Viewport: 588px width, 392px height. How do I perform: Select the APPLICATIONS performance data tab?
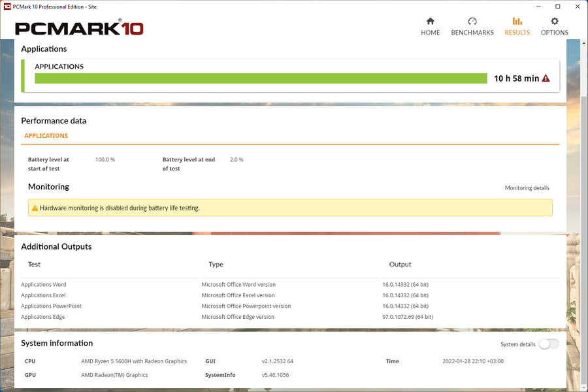(x=46, y=136)
